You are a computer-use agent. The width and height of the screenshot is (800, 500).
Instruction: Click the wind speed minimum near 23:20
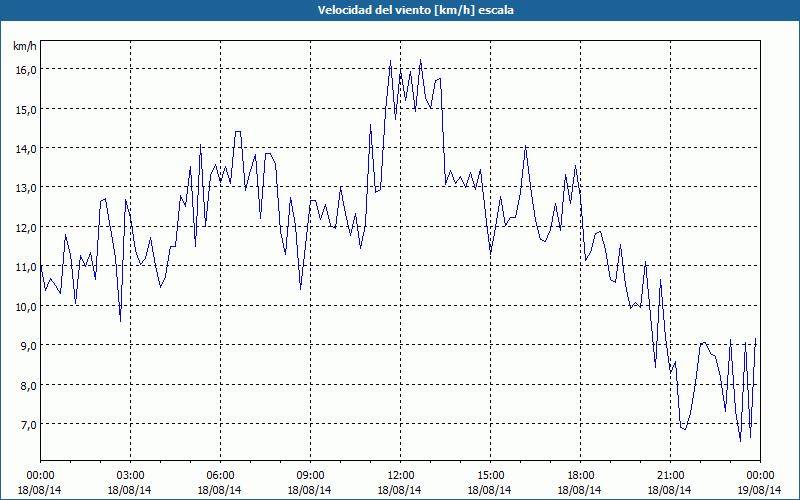pyautogui.click(x=740, y=441)
